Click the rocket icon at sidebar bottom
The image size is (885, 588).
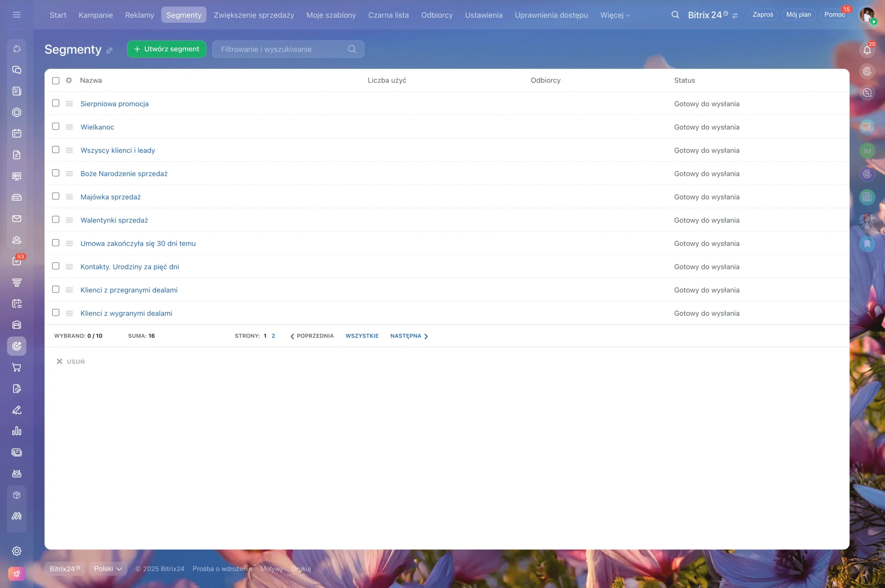pos(17,573)
